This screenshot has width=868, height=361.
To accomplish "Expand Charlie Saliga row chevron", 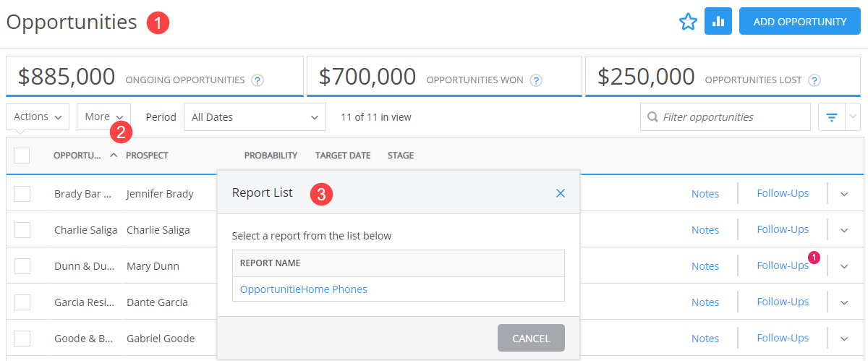I will (844, 230).
